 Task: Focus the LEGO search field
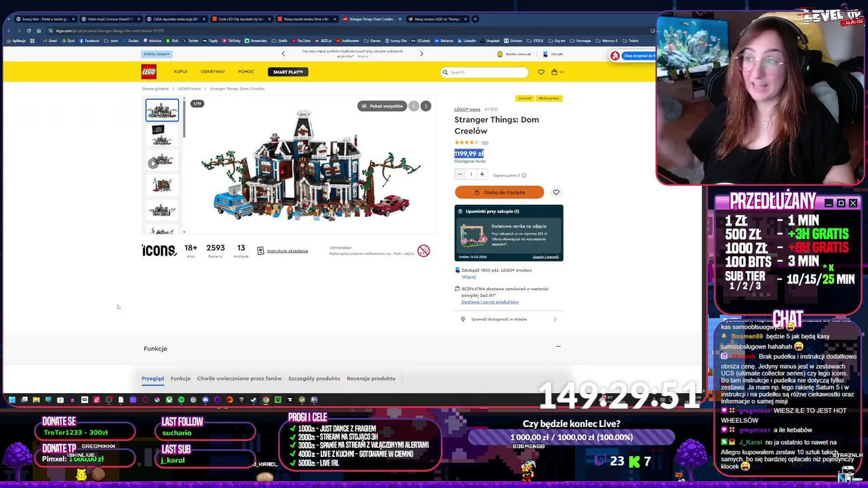485,72
